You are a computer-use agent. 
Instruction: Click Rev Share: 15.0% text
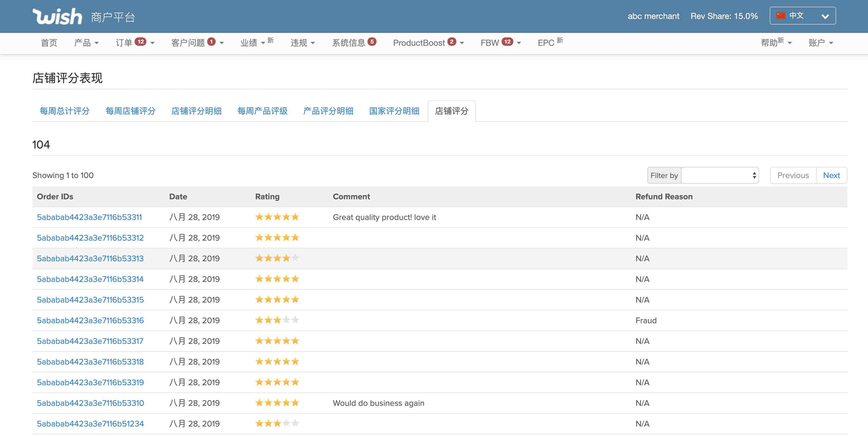coord(724,16)
